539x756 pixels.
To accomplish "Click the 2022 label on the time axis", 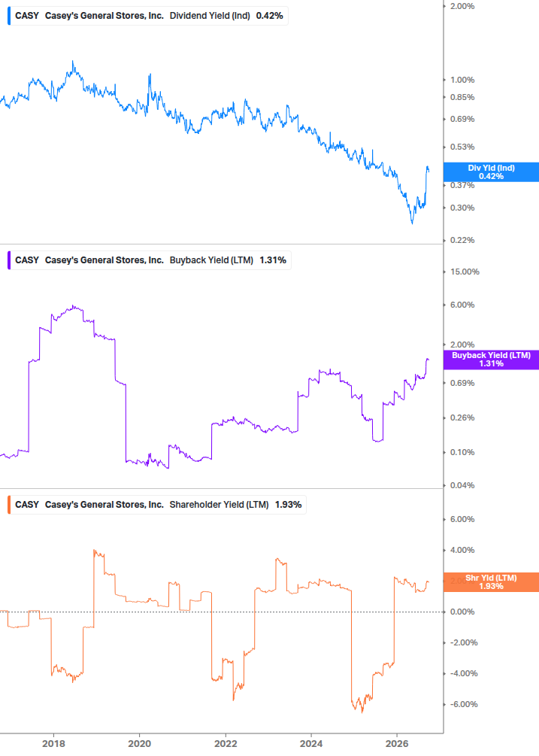I will click(226, 744).
